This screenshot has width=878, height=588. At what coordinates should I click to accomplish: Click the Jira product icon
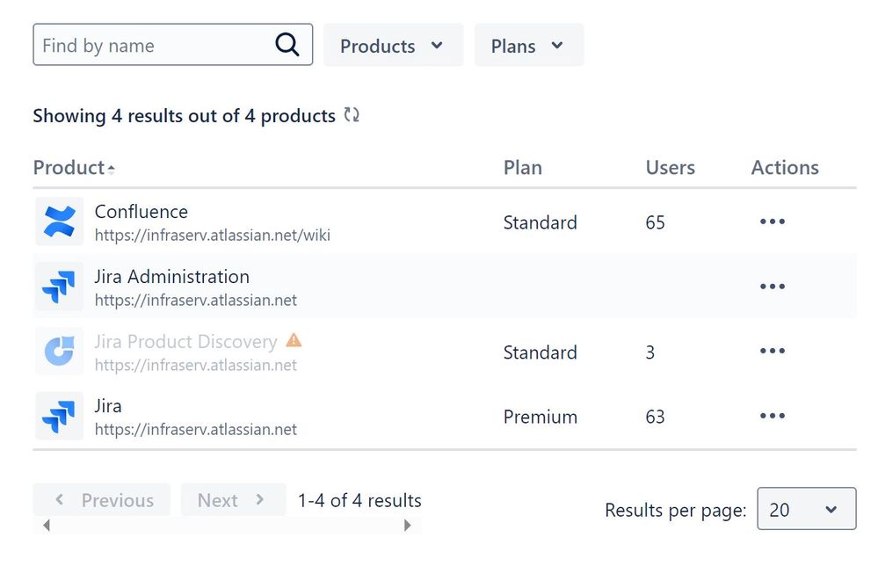tap(59, 417)
